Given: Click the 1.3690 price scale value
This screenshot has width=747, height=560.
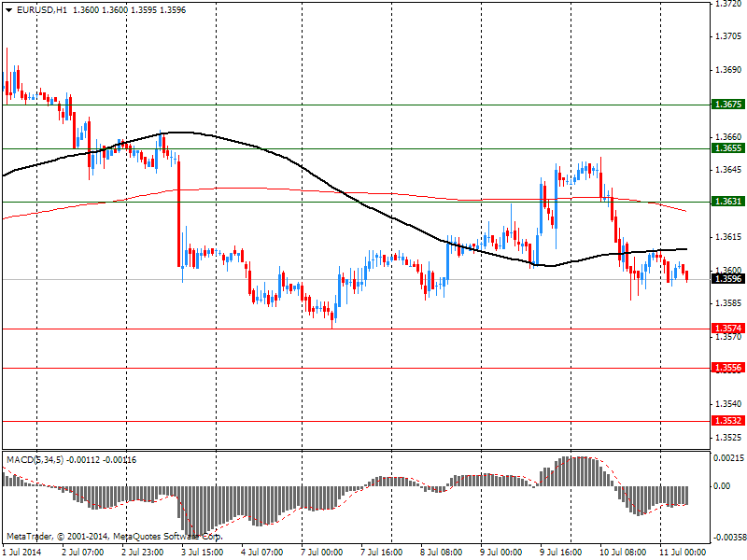Looking at the screenshot, I should point(728,70).
